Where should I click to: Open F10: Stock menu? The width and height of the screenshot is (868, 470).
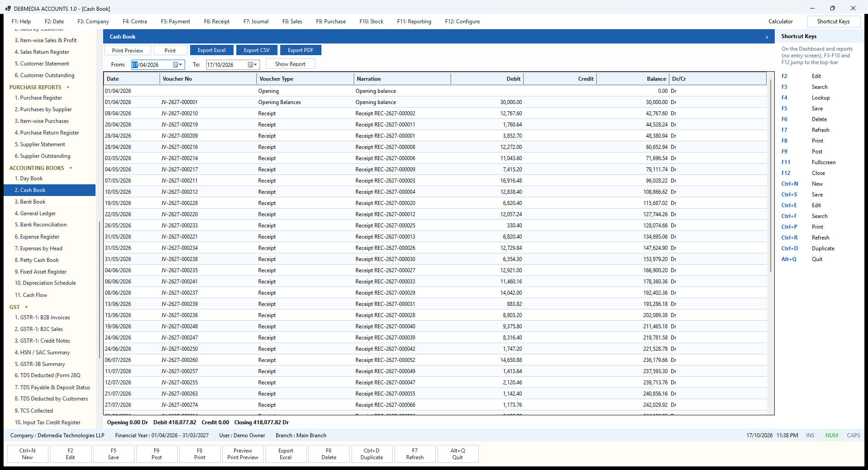(371, 22)
